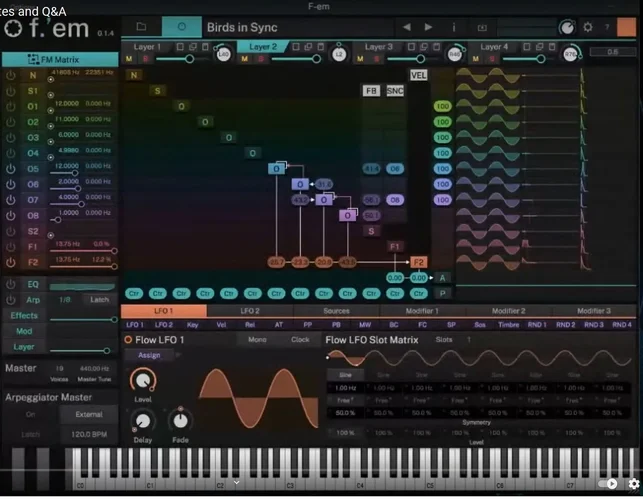
Task: Click the Layer 4 pan knob R76
Action: pos(570,54)
